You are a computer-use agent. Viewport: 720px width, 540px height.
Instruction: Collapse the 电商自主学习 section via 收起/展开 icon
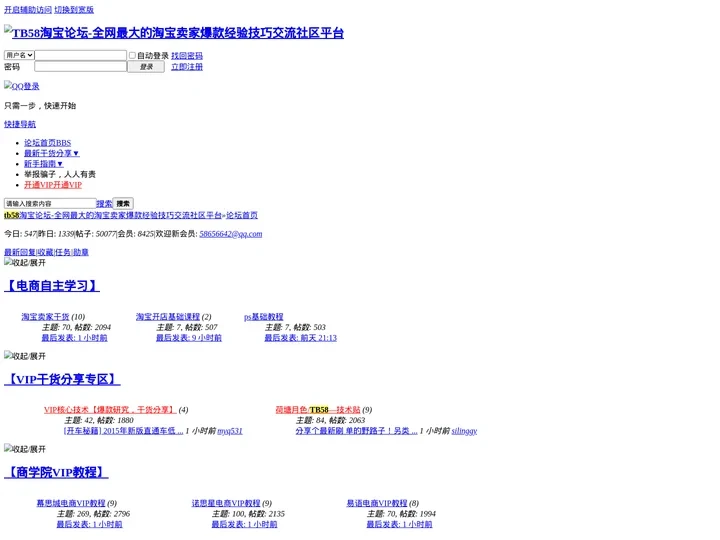point(25,263)
